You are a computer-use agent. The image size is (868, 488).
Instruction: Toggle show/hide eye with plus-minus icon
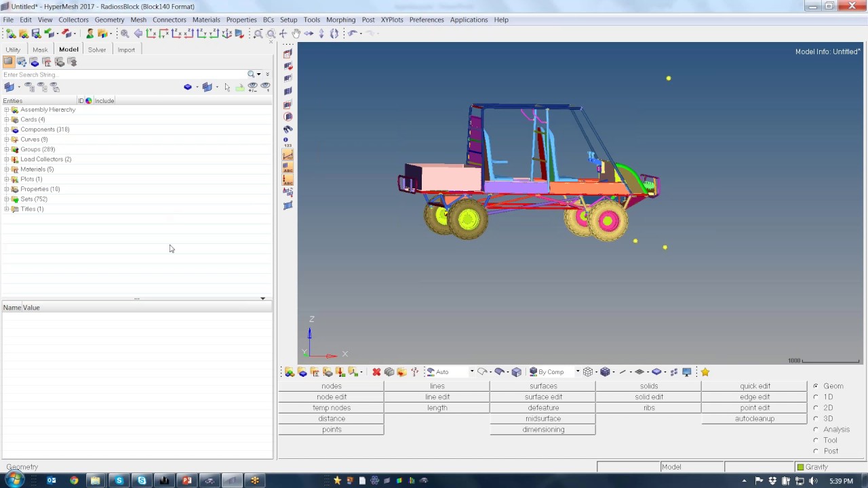(252, 87)
